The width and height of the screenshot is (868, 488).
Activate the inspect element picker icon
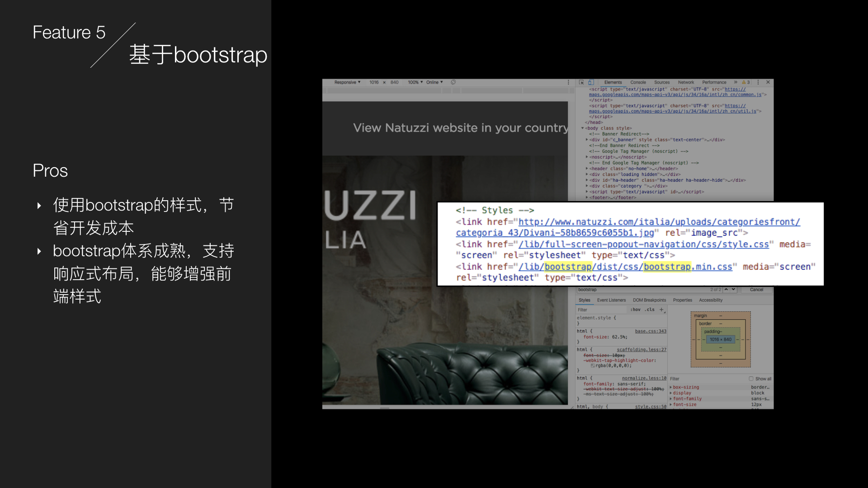pyautogui.click(x=581, y=82)
